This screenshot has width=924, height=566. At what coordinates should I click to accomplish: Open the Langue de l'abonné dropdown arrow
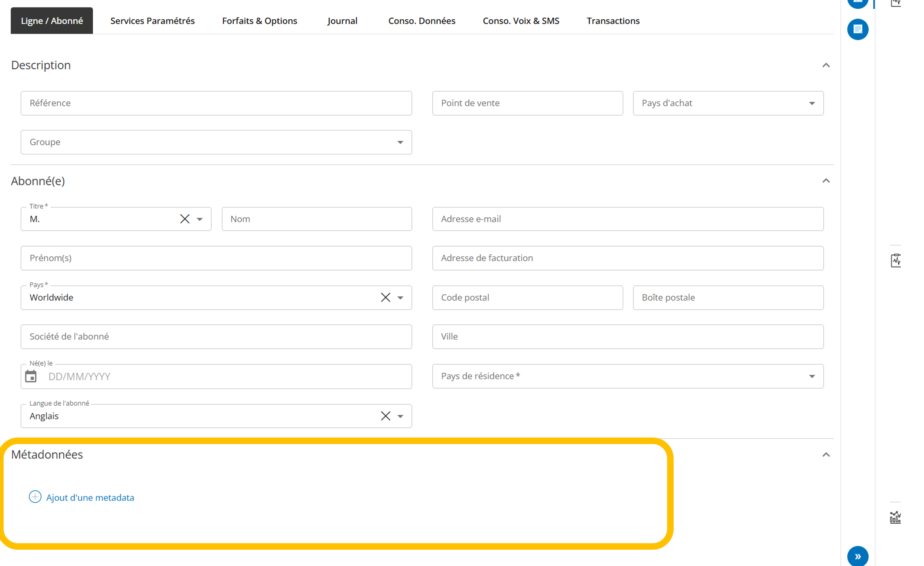400,416
